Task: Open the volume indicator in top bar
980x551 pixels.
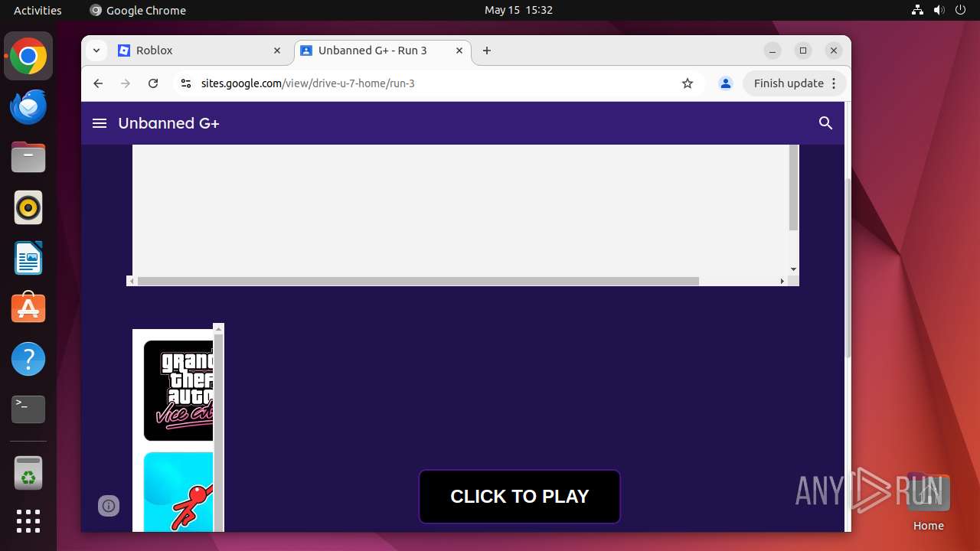Action: coord(939,10)
